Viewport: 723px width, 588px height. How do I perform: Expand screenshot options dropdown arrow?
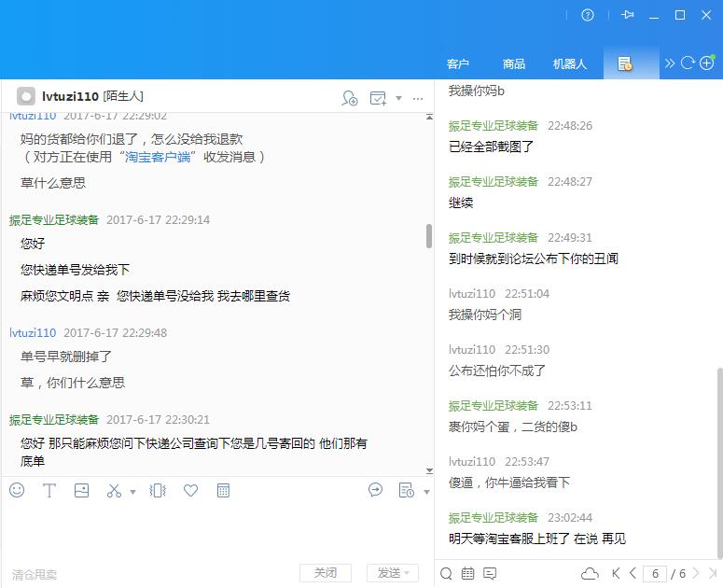coord(132,492)
